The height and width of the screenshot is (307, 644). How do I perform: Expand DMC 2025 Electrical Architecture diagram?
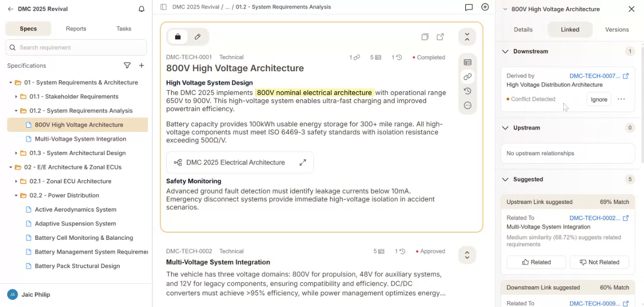click(x=302, y=163)
